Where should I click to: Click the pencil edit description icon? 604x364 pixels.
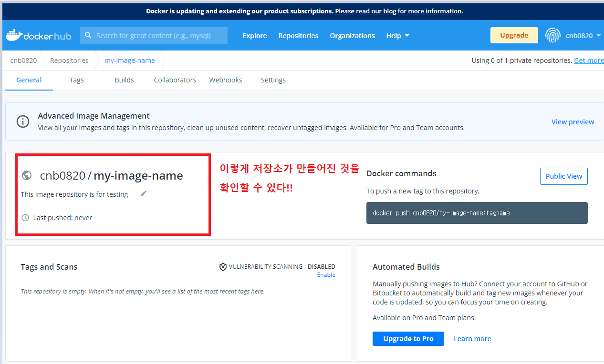click(x=144, y=193)
